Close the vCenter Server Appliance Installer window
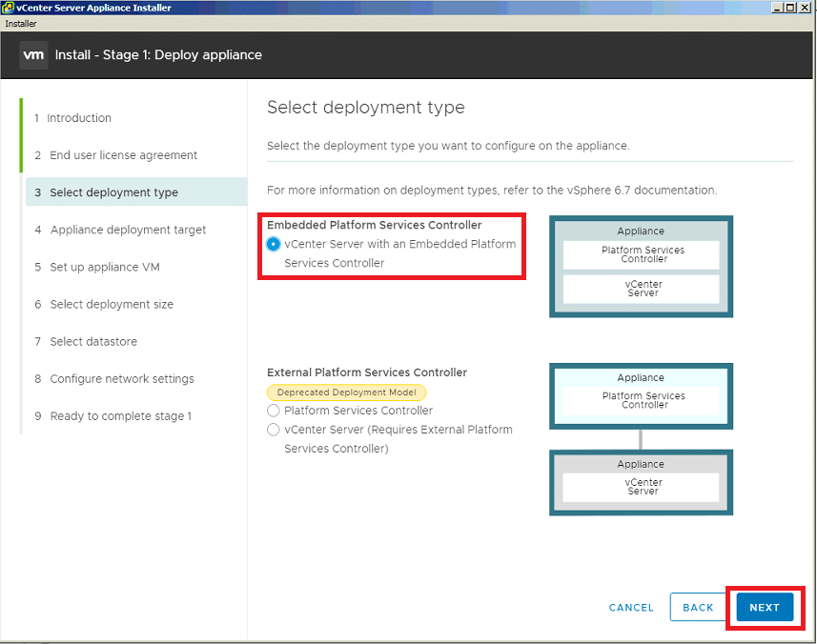 pos(805,8)
